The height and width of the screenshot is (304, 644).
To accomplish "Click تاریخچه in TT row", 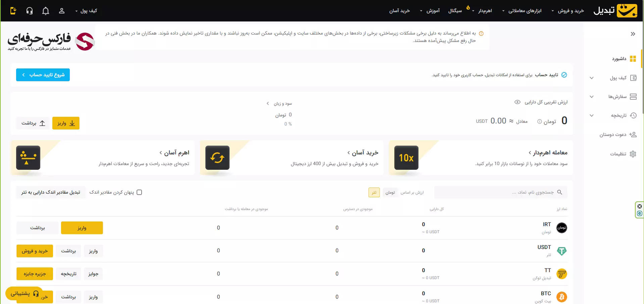I will (68, 274).
